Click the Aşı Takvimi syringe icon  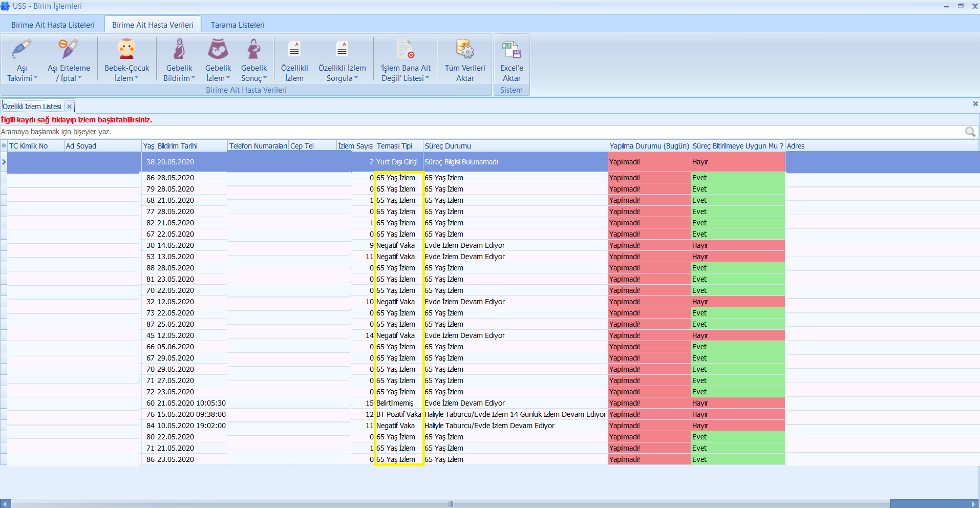point(22,50)
